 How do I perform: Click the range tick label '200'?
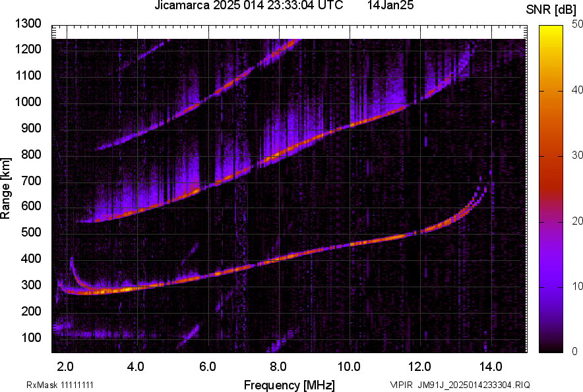tap(31, 311)
